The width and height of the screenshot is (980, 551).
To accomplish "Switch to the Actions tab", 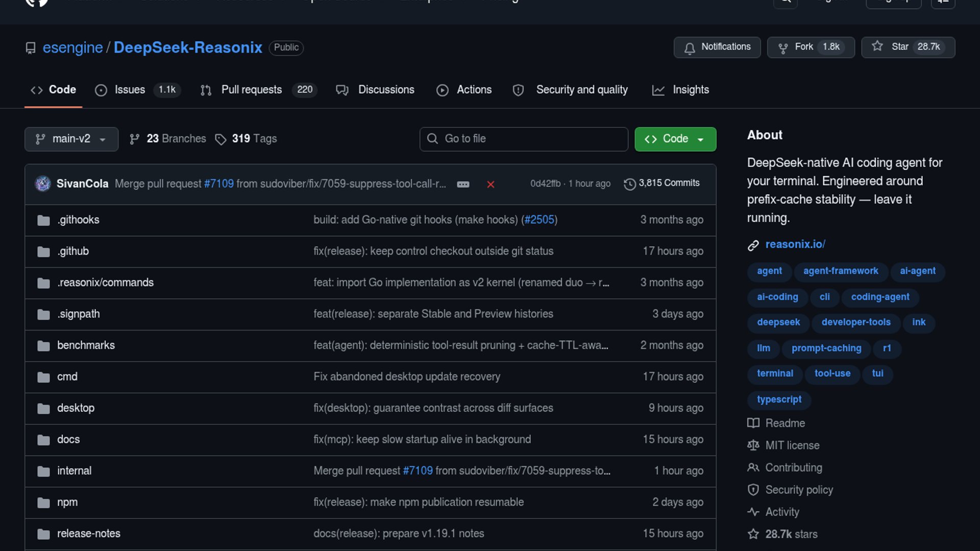I will (464, 90).
